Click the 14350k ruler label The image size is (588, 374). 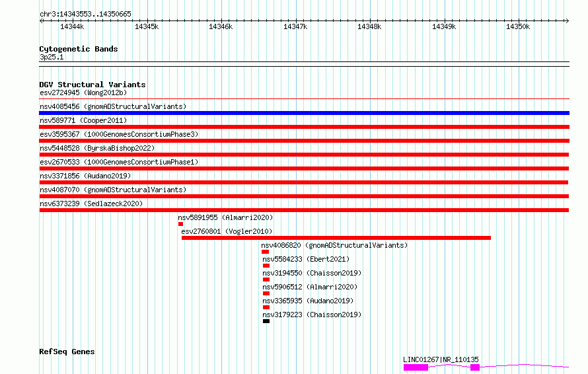tap(518, 27)
